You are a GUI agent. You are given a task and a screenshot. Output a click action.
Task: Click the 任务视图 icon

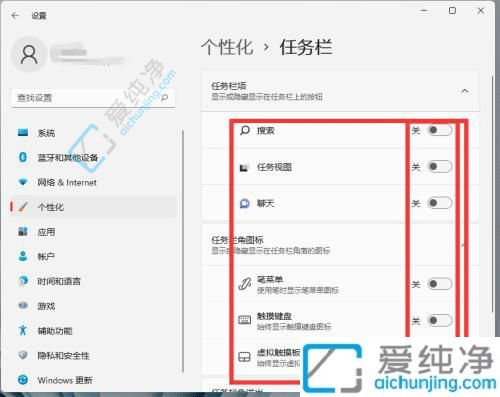244,167
